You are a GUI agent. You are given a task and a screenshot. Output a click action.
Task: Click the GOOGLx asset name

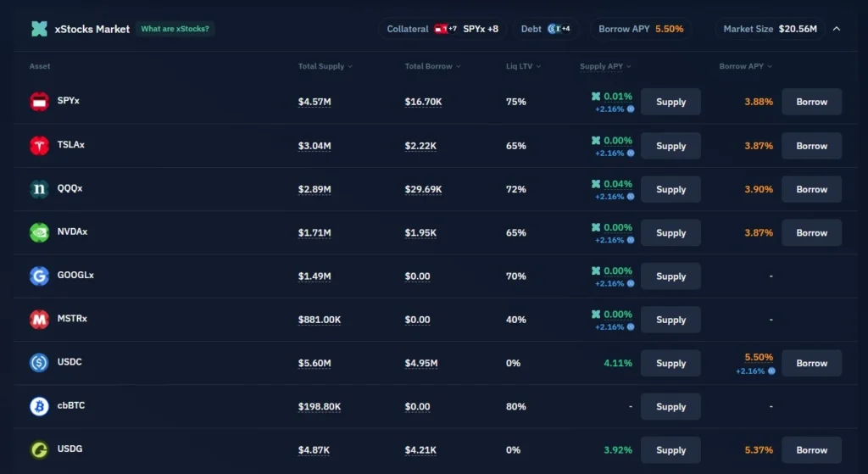pyautogui.click(x=75, y=275)
